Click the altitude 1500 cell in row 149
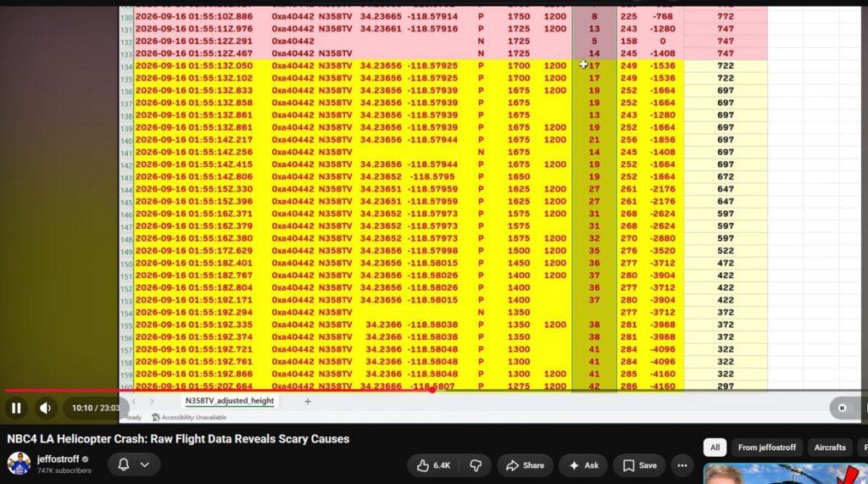This screenshot has height=484, width=868. pos(519,250)
